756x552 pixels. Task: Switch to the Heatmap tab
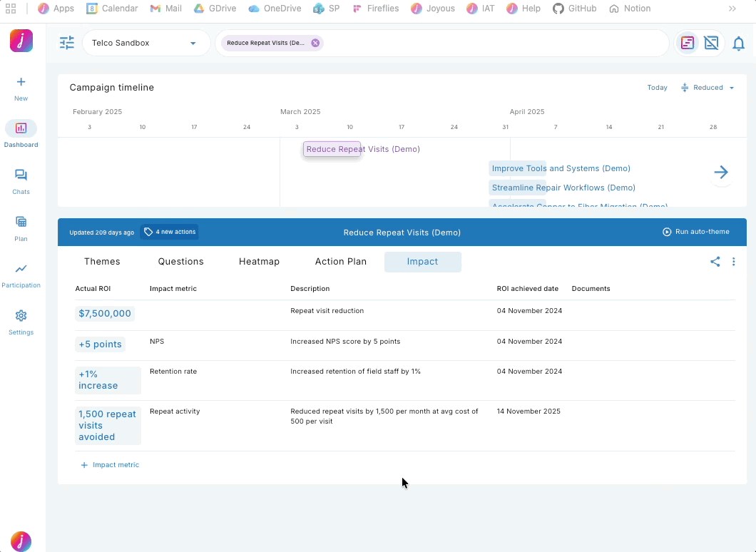point(259,262)
